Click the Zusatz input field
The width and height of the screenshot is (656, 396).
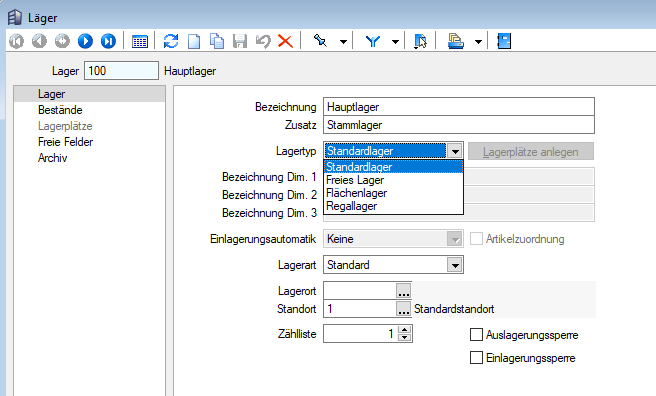459,125
